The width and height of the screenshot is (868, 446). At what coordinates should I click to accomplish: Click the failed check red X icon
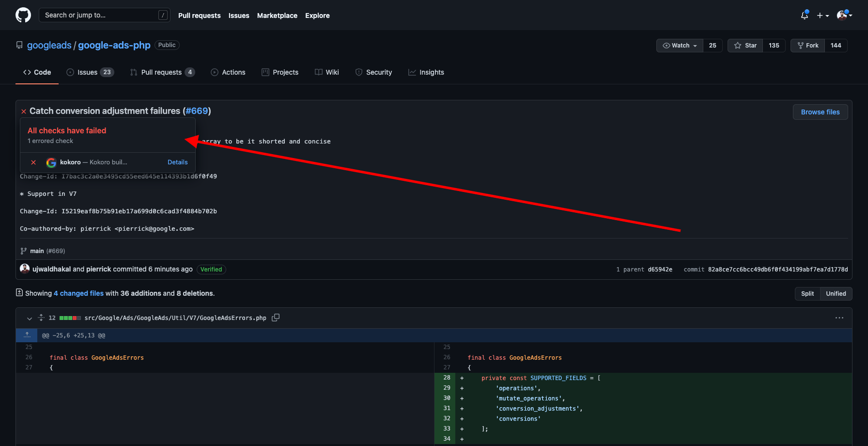coord(33,162)
